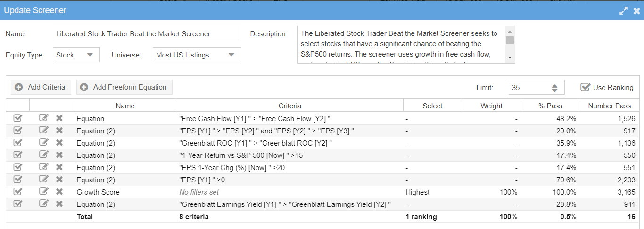Image resolution: width=644 pixels, height=229 pixels.
Task: Delete the EPS [Y1] > EPS [Y2] row
Action: coord(59,131)
